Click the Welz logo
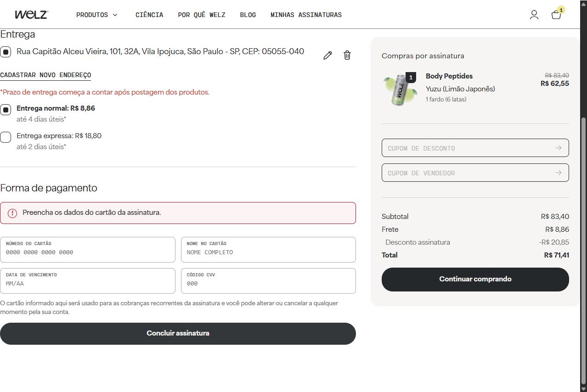This screenshot has height=392, width=587. [31, 15]
